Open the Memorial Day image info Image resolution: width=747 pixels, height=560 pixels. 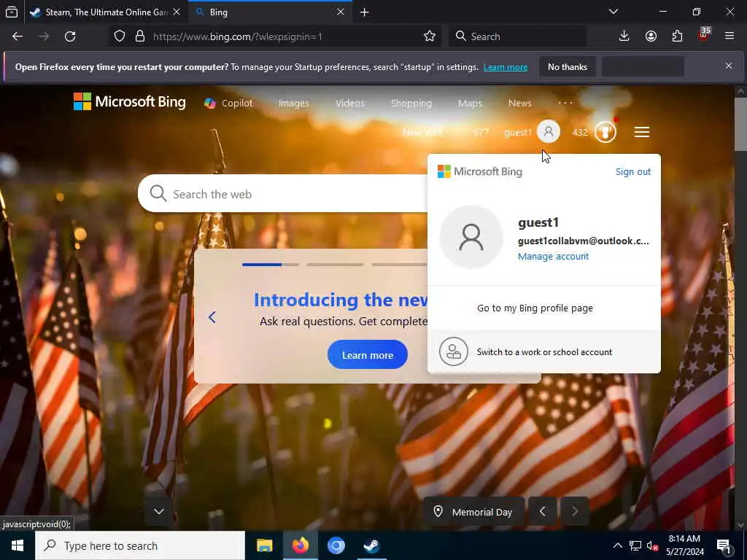coord(473,512)
